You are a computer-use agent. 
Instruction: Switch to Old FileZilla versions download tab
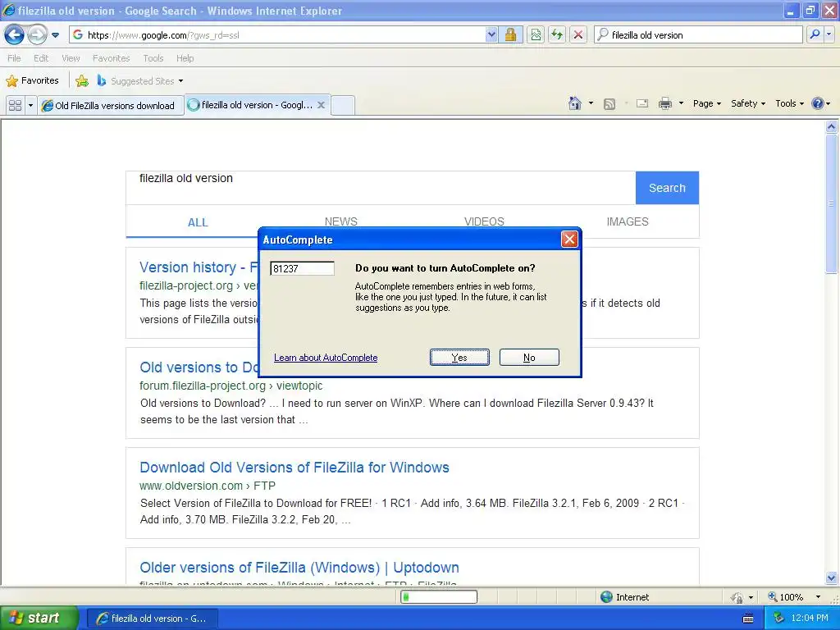[x=111, y=106]
